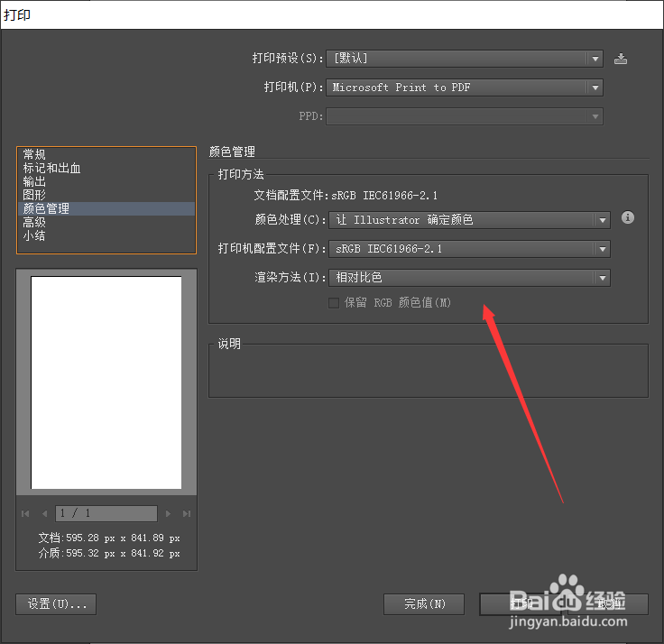664x644 pixels.
Task: Select 标记和出血 in the category list
Action: (x=106, y=168)
